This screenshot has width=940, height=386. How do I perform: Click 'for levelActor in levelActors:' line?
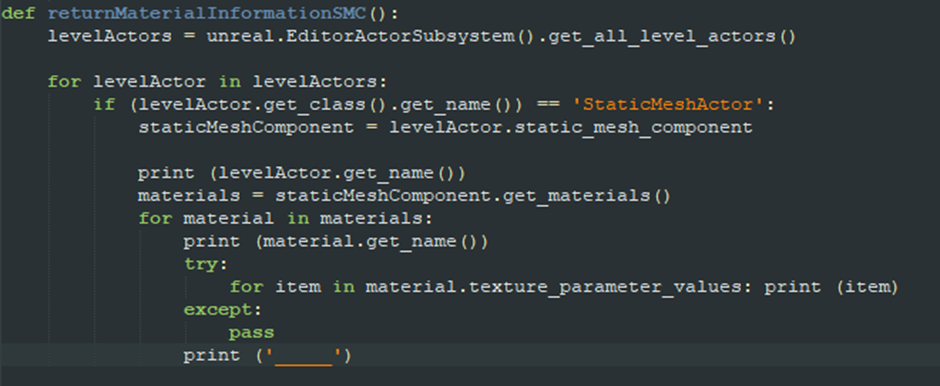click(x=218, y=82)
